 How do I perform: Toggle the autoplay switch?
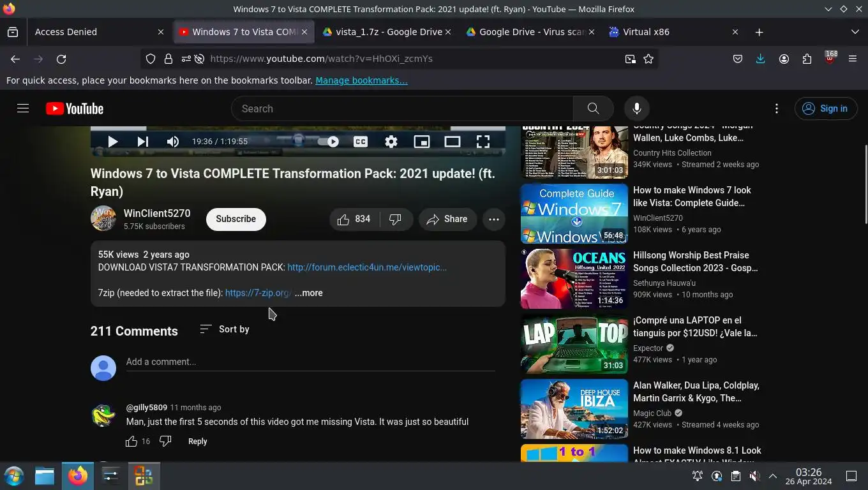[328, 142]
